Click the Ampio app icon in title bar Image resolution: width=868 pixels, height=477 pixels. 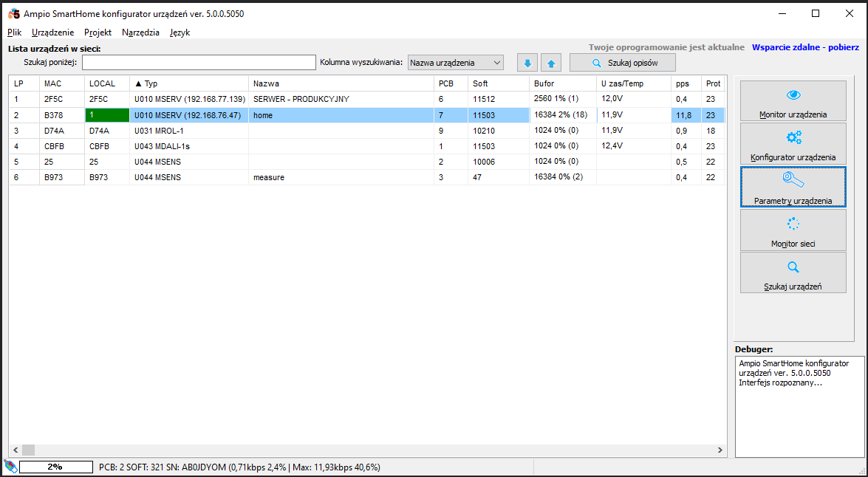click(14, 14)
